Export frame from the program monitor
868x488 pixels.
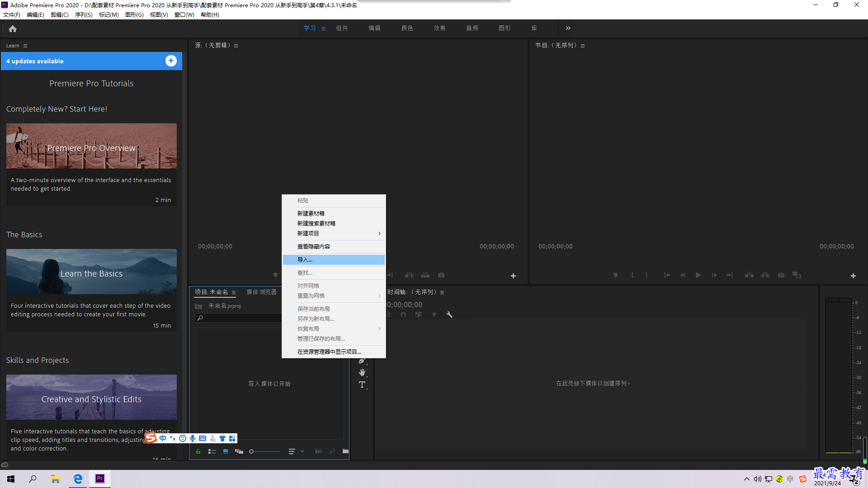pyautogui.click(x=781, y=275)
